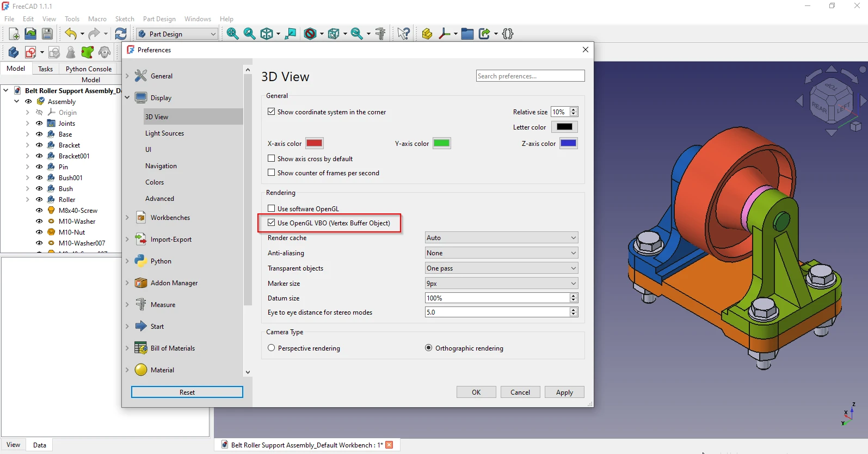Expand the General preferences category
The width and height of the screenshot is (868, 454).
click(127, 76)
